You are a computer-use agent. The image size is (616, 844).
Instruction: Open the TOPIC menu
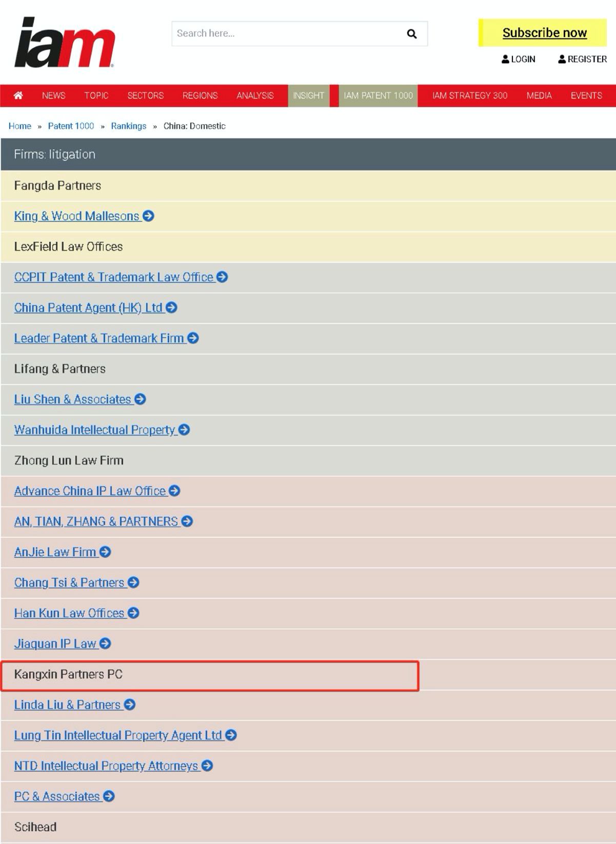point(96,95)
